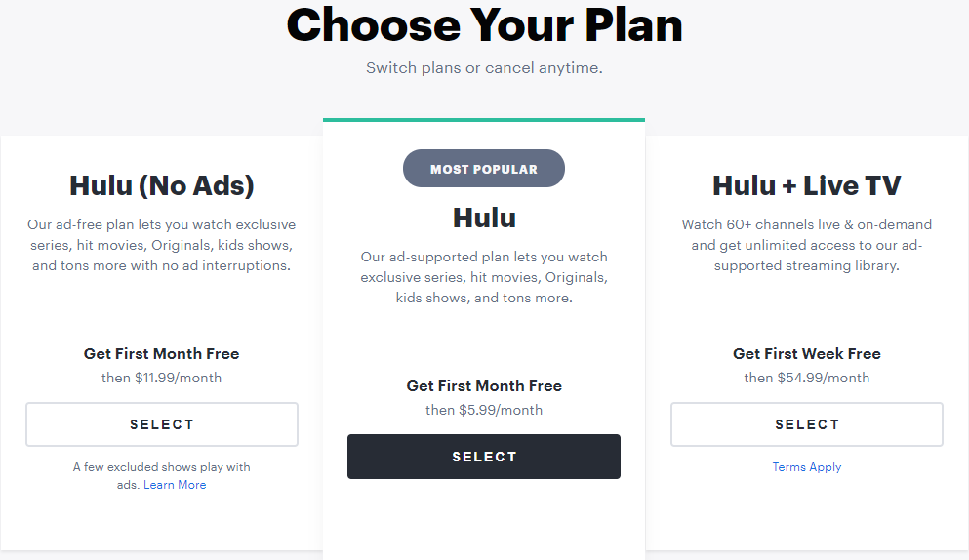Click the $54.99/month price text
The width and height of the screenshot is (969, 560).
pyautogui.click(x=806, y=378)
